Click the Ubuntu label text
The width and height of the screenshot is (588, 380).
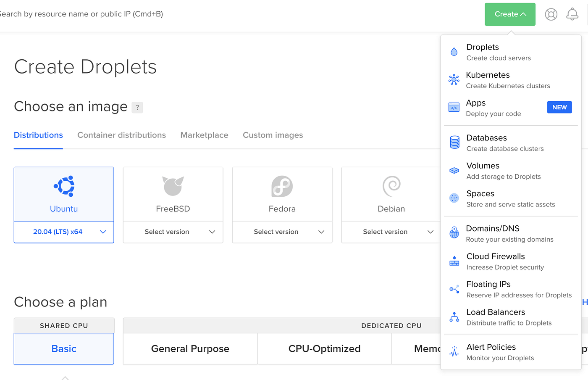click(x=64, y=209)
